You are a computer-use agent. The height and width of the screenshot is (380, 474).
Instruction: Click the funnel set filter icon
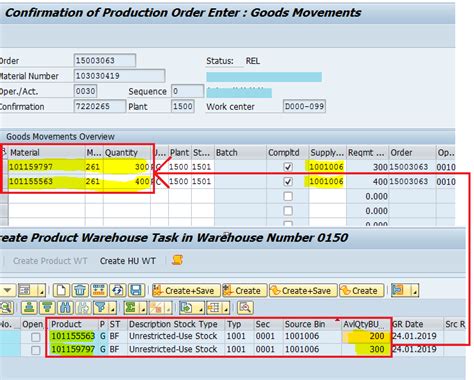click(101, 307)
